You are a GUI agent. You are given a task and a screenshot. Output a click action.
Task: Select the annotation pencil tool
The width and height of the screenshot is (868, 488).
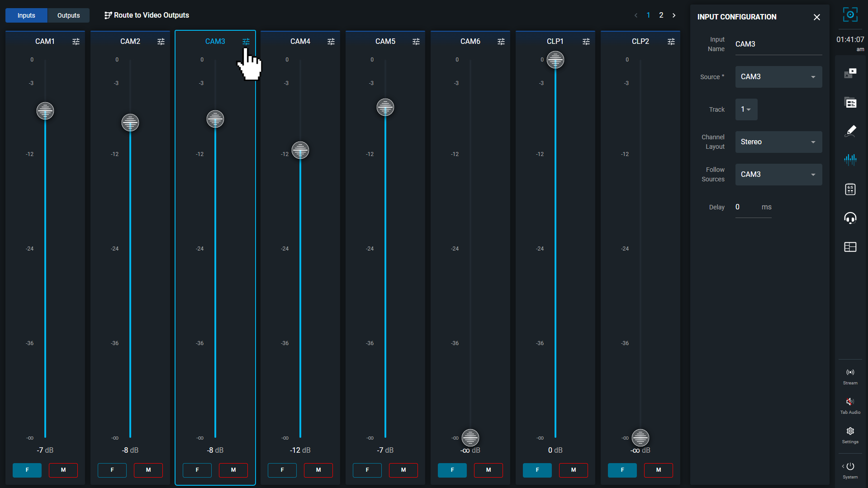pos(850,131)
